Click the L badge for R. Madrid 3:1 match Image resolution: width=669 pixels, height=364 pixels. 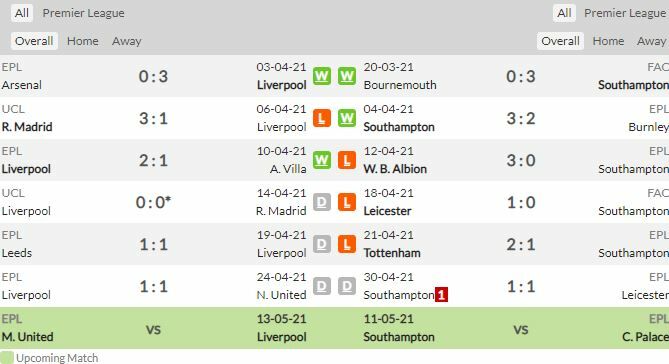pyautogui.click(x=322, y=118)
